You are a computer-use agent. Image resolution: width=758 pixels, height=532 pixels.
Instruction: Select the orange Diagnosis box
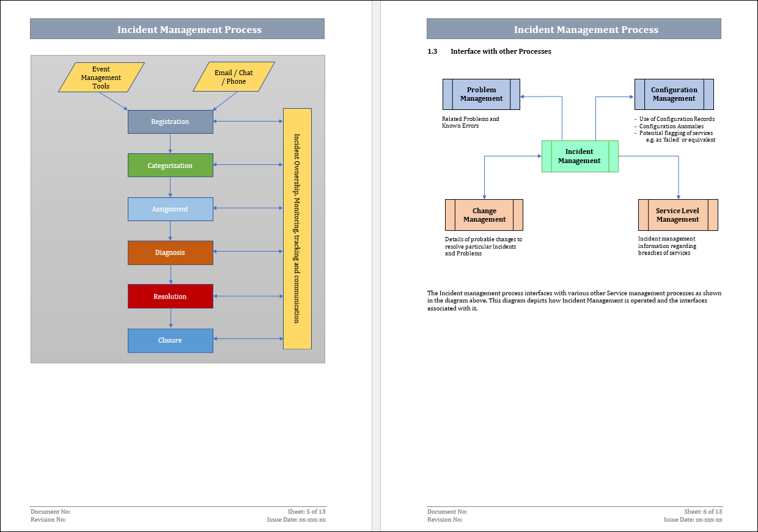170,253
